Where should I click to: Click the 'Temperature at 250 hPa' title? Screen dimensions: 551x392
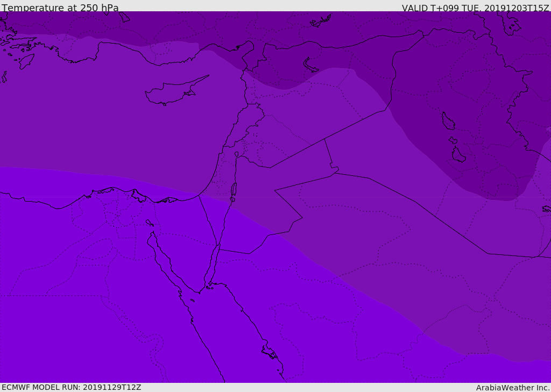pyautogui.click(x=60, y=8)
